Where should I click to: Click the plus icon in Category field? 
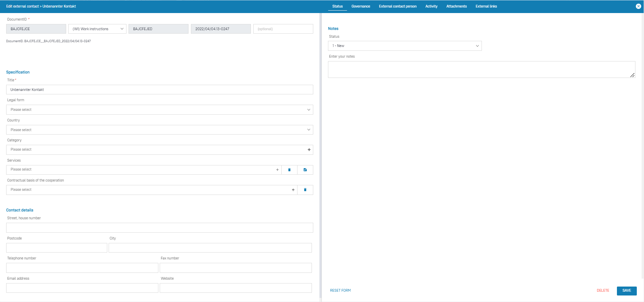pyautogui.click(x=309, y=150)
